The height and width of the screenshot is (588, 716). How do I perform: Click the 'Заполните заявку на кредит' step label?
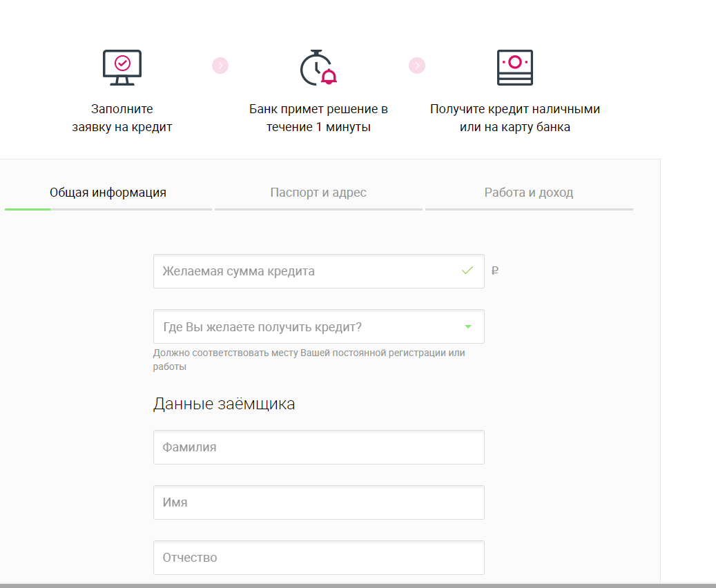point(122,118)
